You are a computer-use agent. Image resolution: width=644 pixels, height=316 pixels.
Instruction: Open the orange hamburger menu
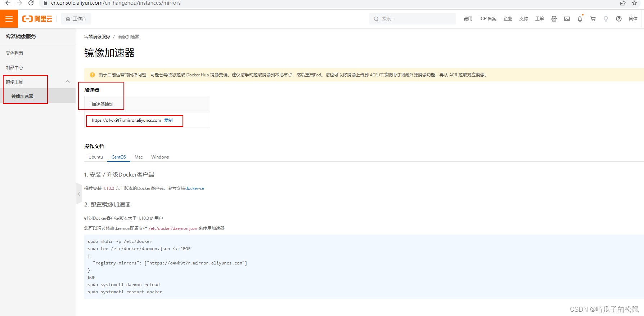click(x=9, y=19)
